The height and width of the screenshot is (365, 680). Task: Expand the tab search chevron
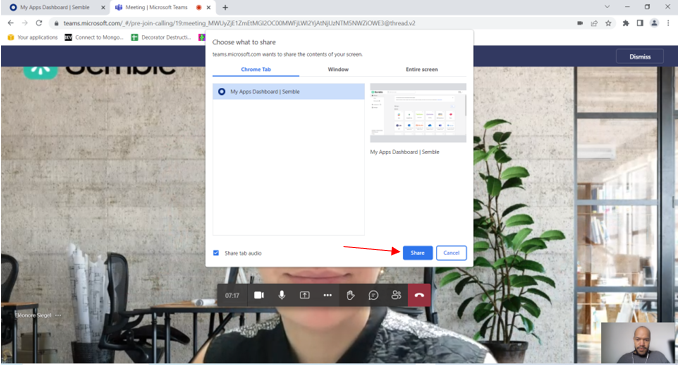[607, 7]
